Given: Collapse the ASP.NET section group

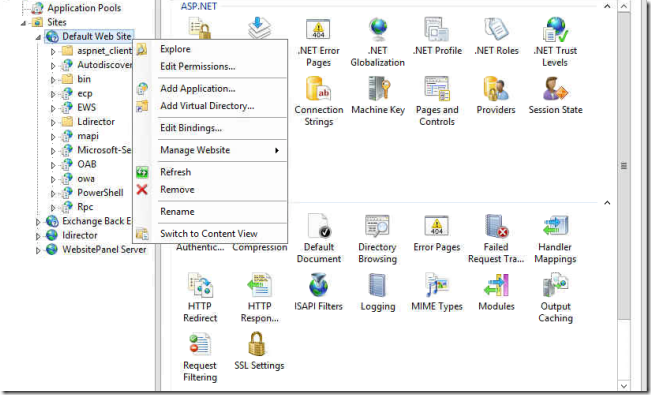Looking at the screenshot, I should [607, 6].
